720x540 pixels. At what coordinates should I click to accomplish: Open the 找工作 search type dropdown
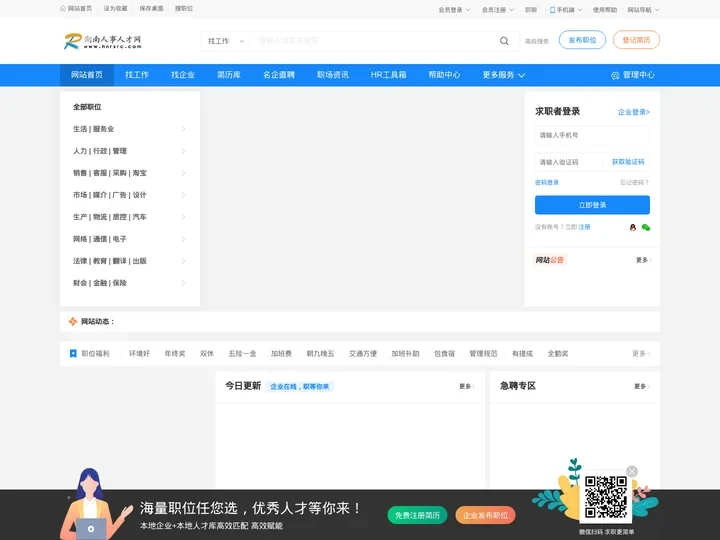tap(225, 41)
